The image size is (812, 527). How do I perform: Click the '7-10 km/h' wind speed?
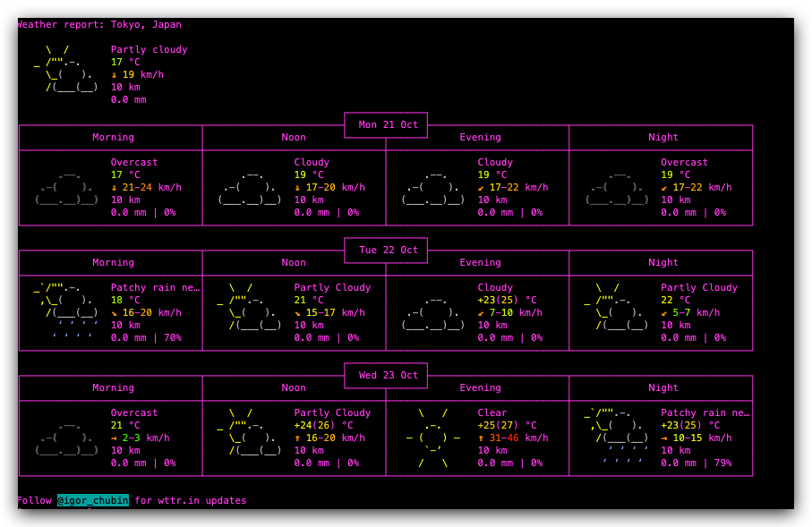[x=516, y=312]
